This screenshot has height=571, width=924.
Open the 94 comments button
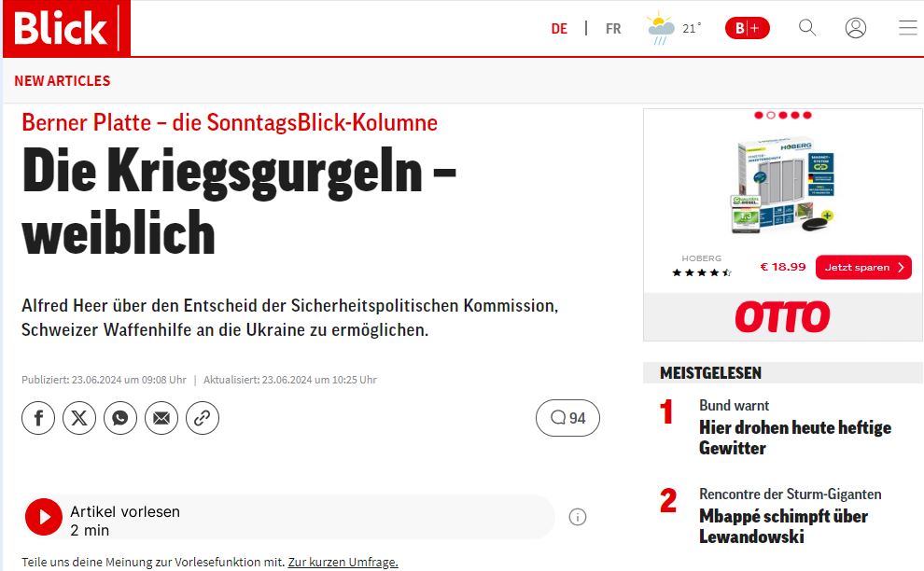click(567, 418)
